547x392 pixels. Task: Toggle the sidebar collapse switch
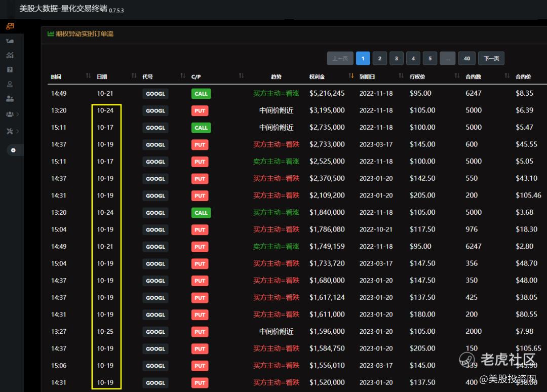(13, 150)
